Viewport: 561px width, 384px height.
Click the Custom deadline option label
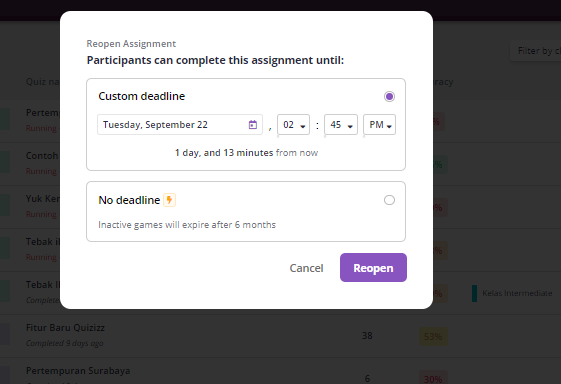[x=142, y=96]
